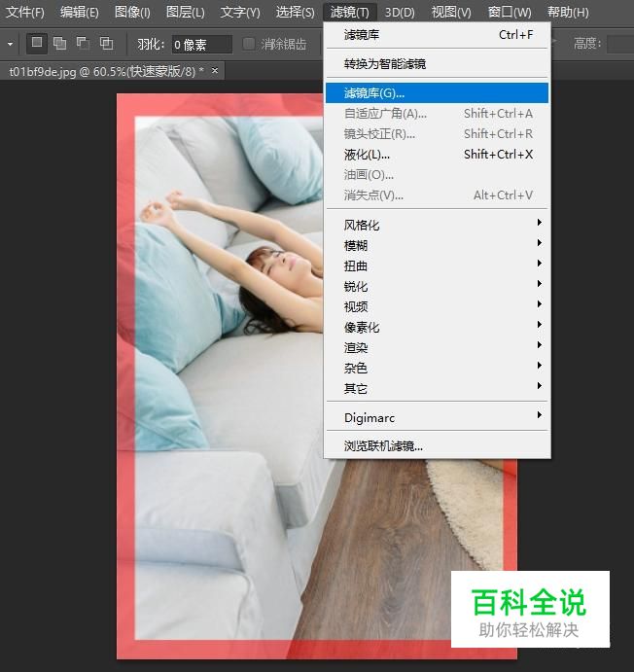Close the t01bf9de.jpg document tab
Image resolution: width=634 pixels, height=672 pixels.
pyautogui.click(x=215, y=70)
